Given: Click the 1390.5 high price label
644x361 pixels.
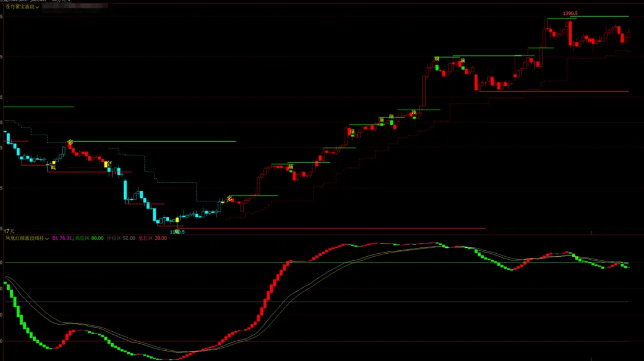Looking at the screenshot, I should click(x=570, y=14).
